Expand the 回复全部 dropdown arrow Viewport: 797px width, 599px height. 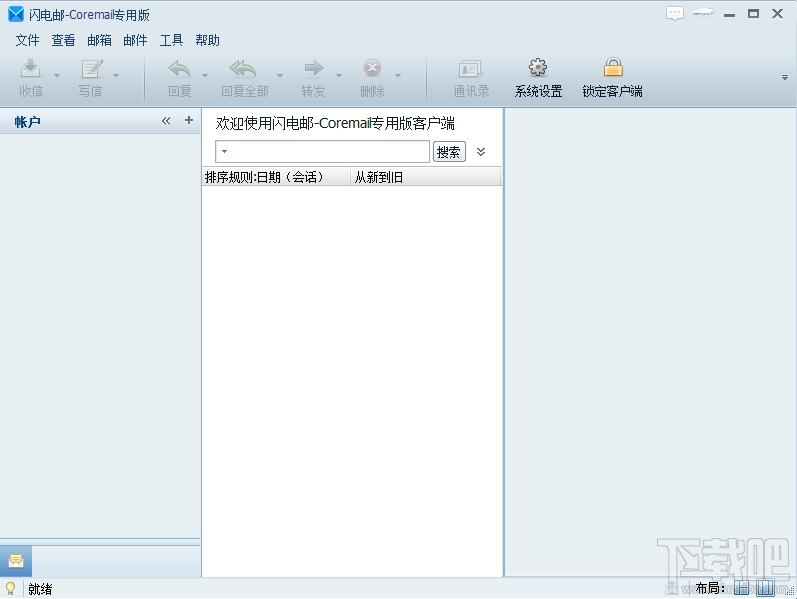[280, 75]
